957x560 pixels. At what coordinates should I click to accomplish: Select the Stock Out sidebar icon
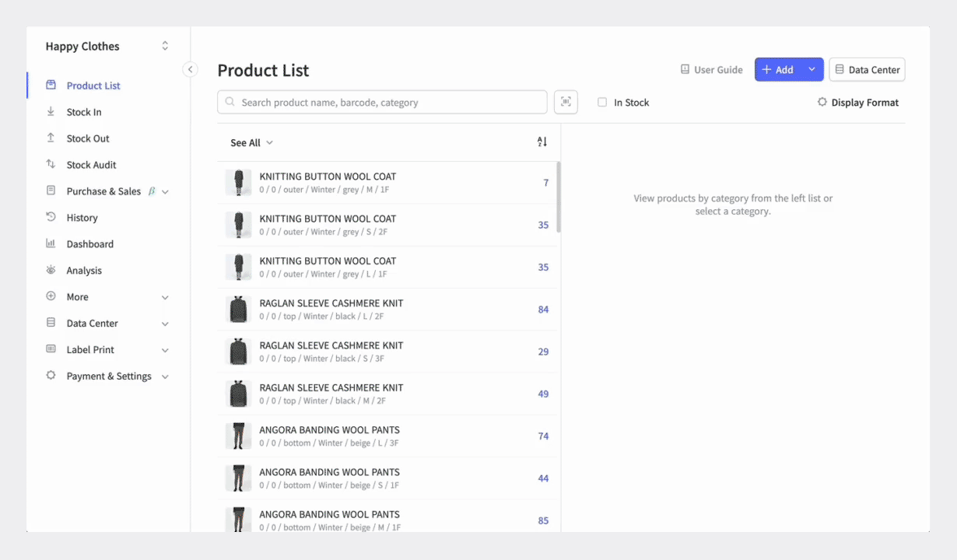coord(51,138)
